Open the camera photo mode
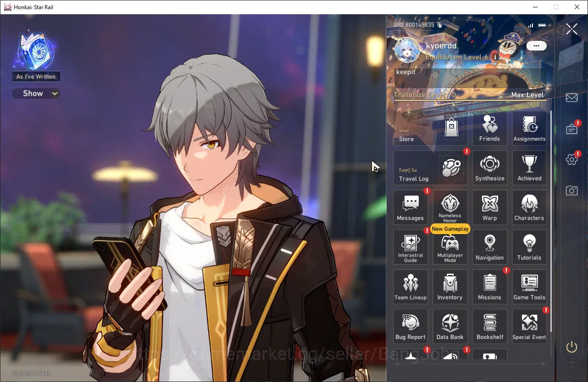The width and height of the screenshot is (588, 382). [x=571, y=191]
